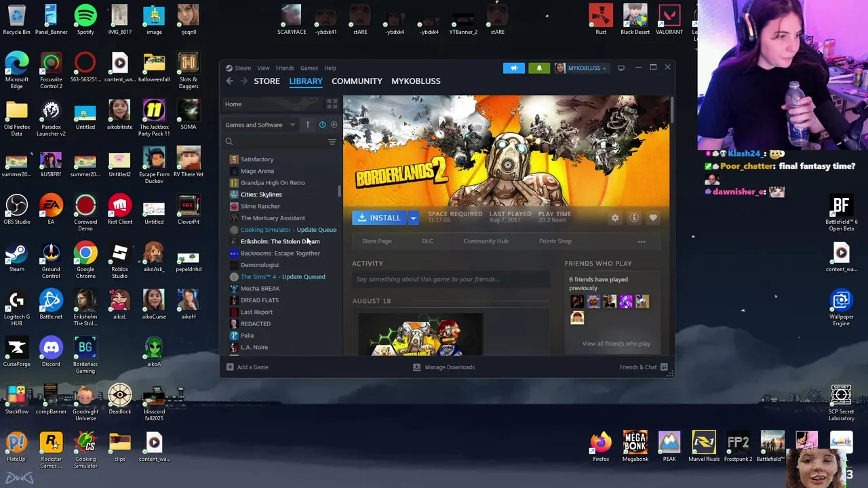Install Borderlands 2
868x488 pixels.
pyautogui.click(x=379, y=218)
